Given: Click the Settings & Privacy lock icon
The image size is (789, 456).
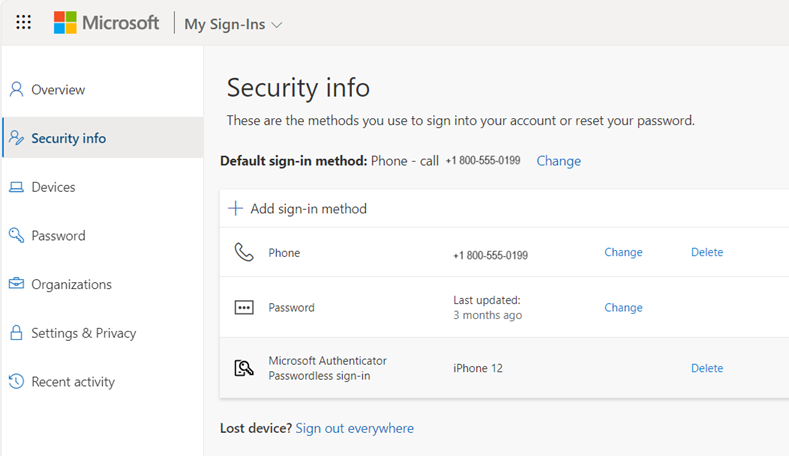Looking at the screenshot, I should [x=16, y=333].
